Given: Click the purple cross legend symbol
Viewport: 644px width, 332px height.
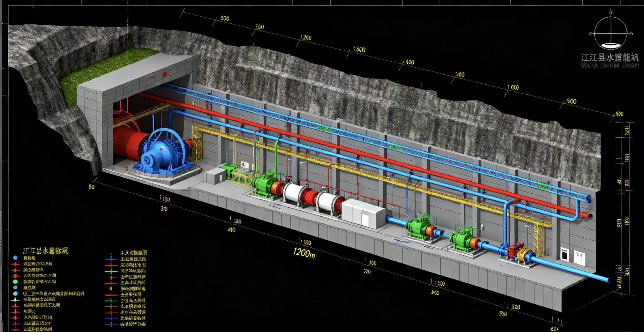Looking at the screenshot, I should click(x=111, y=324).
